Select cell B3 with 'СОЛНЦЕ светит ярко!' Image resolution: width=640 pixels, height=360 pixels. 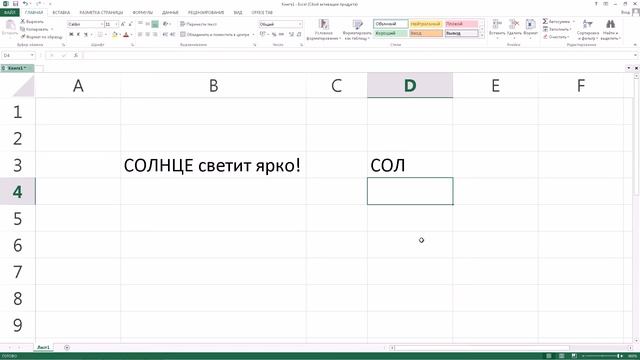click(213, 165)
